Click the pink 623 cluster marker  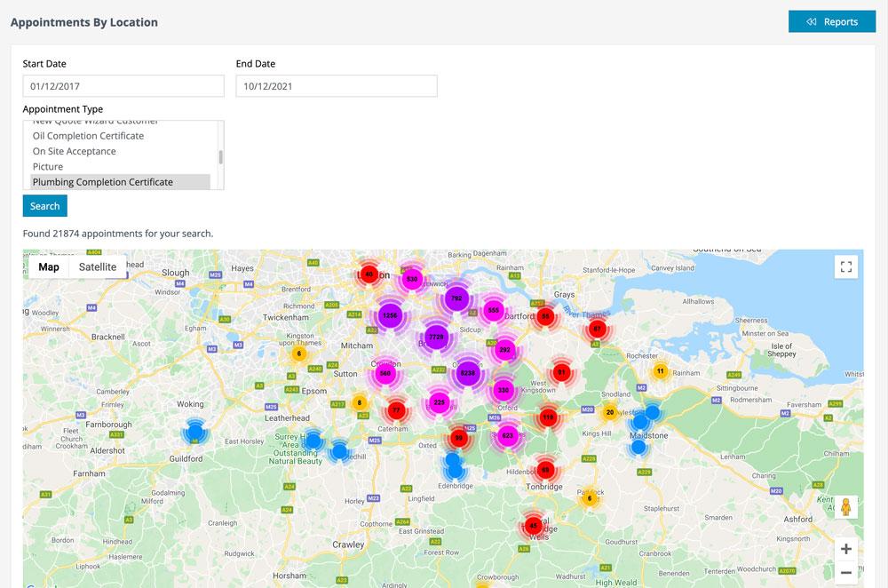point(507,435)
